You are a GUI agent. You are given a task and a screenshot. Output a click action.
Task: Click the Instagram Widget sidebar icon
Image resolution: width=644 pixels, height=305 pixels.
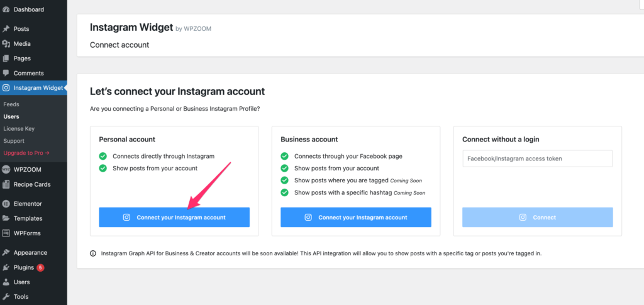pyautogui.click(x=6, y=88)
